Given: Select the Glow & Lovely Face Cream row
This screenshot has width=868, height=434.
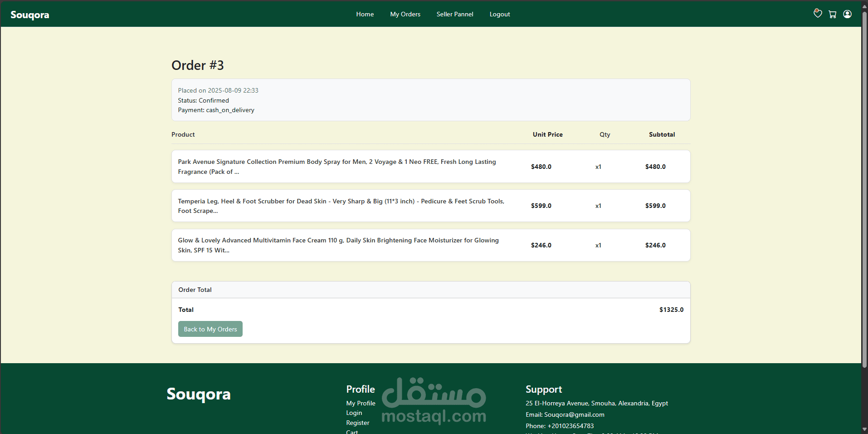Looking at the screenshot, I should point(431,245).
